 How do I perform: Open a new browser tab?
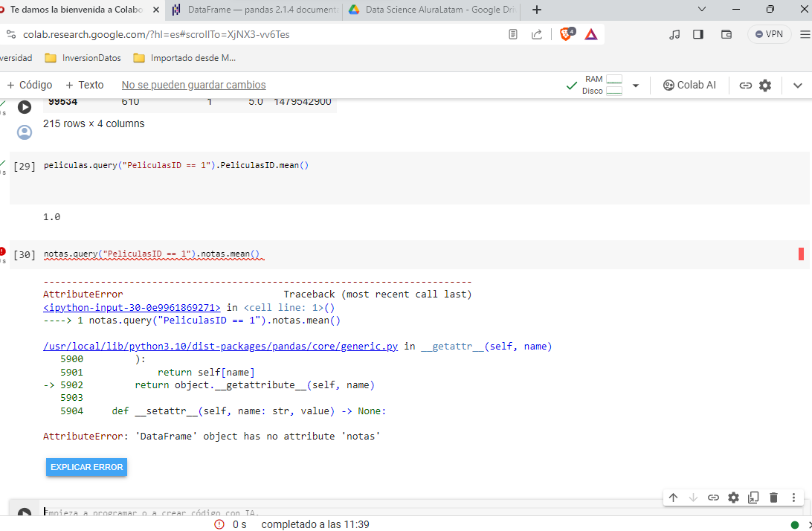coord(537,10)
